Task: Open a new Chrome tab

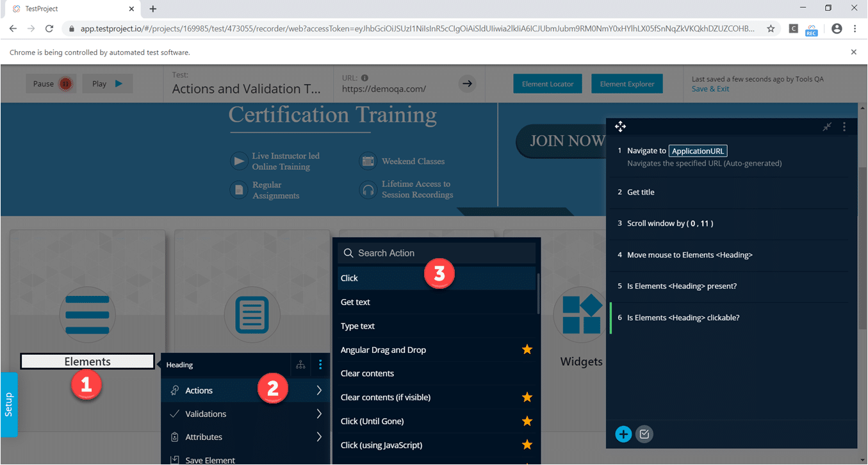Action: [x=152, y=9]
